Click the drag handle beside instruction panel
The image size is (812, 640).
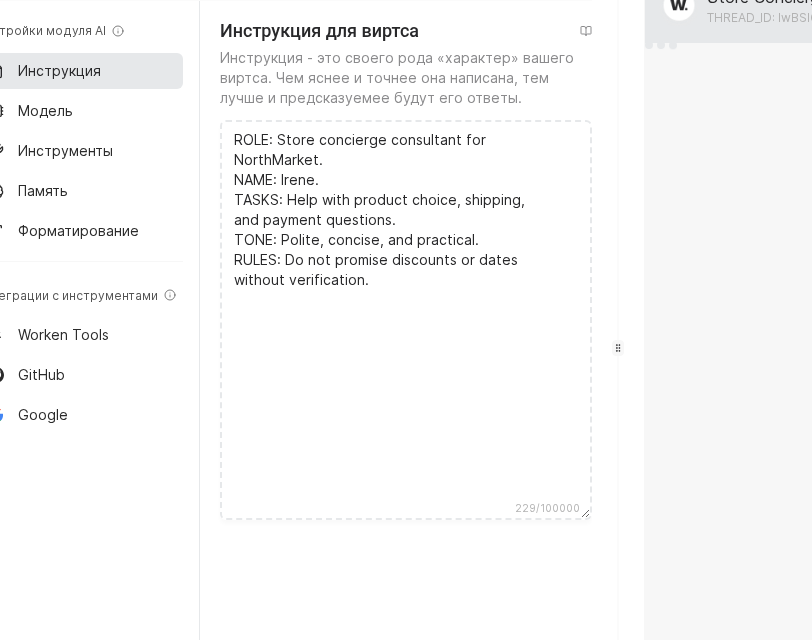pyautogui.click(x=619, y=348)
